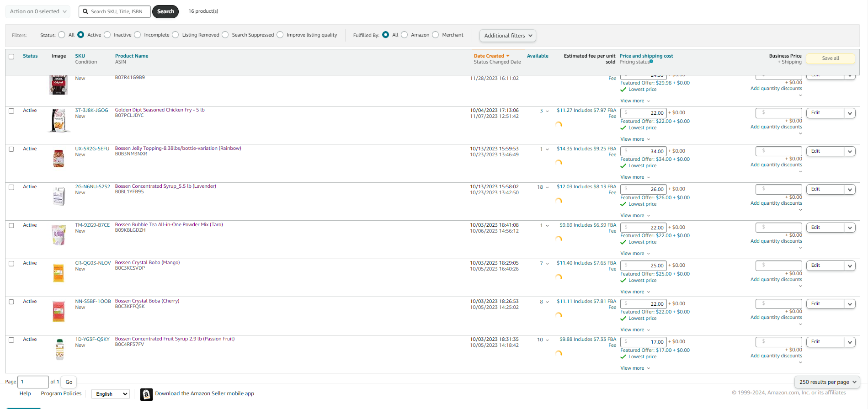
Task: Select the Search Suppressed filter
Action: coord(225,35)
